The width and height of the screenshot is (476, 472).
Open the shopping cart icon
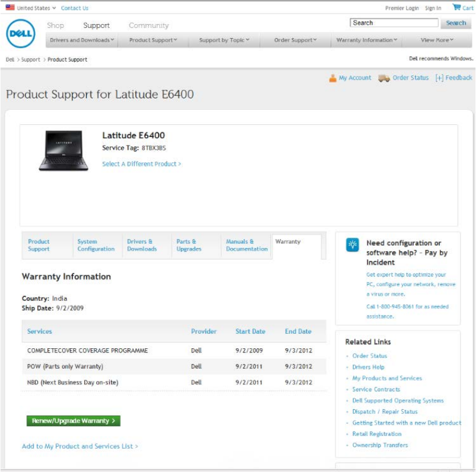pyautogui.click(x=457, y=7)
